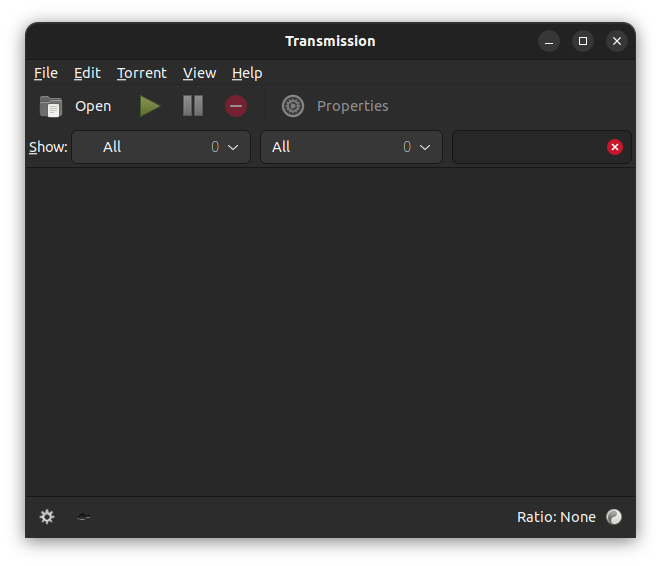This screenshot has height=566, width=661.
Task: Pause torrent using pause bars icon
Action: [x=193, y=106]
